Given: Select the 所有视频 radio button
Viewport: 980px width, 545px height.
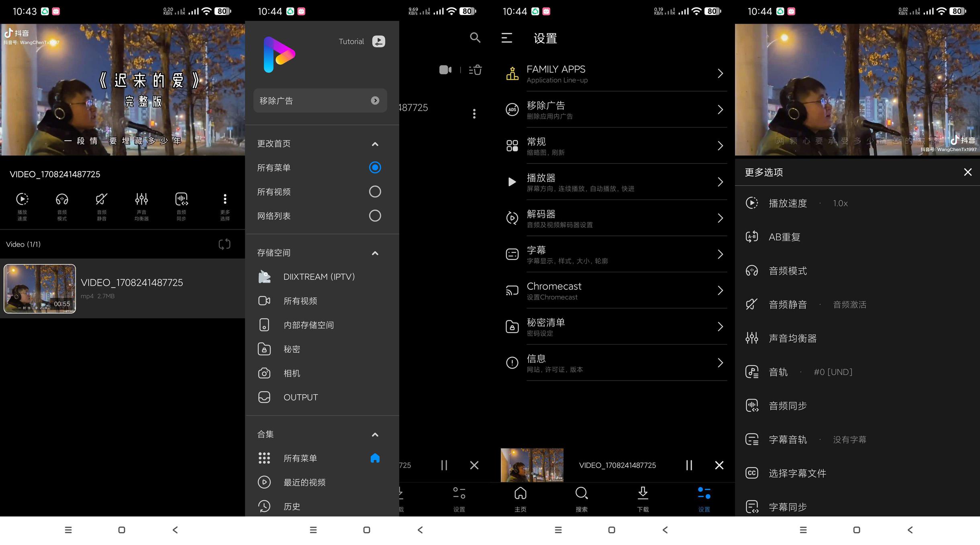Looking at the screenshot, I should click(x=375, y=192).
